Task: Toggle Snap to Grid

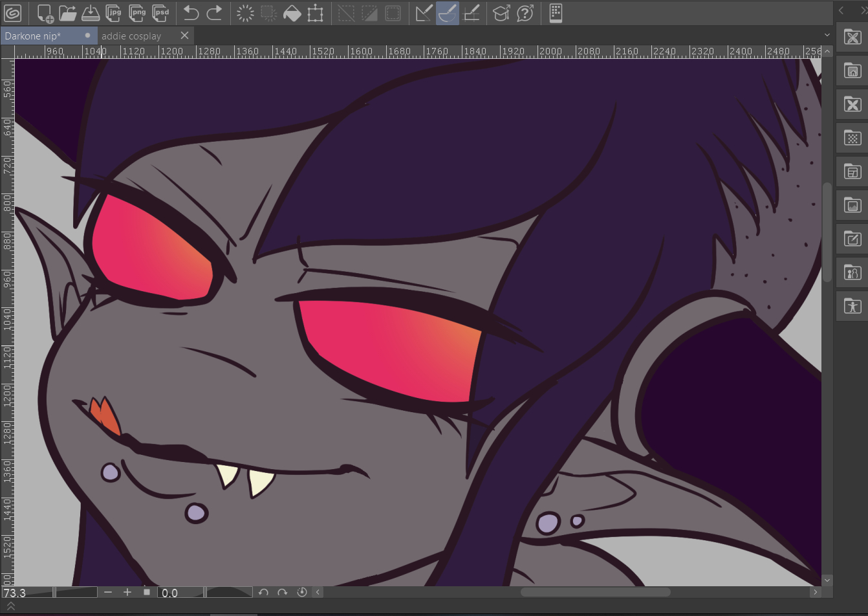Action: pos(472,13)
